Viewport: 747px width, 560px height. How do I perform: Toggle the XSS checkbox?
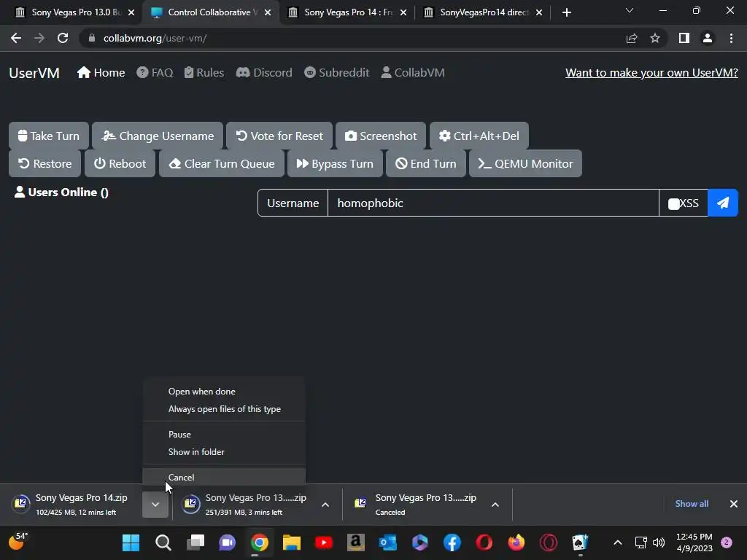673,204
